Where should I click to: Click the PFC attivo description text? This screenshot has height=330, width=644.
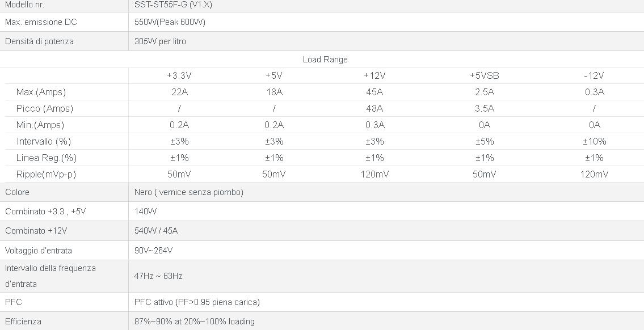[197, 302]
